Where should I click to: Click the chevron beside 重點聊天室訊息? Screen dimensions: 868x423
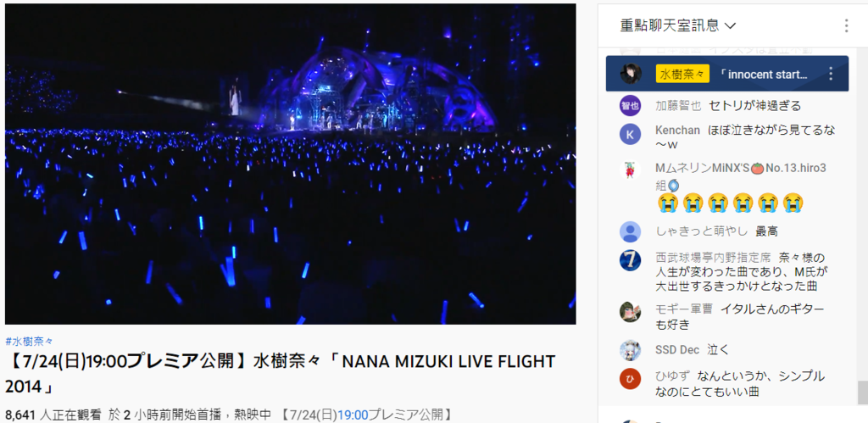[x=730, y=25]
